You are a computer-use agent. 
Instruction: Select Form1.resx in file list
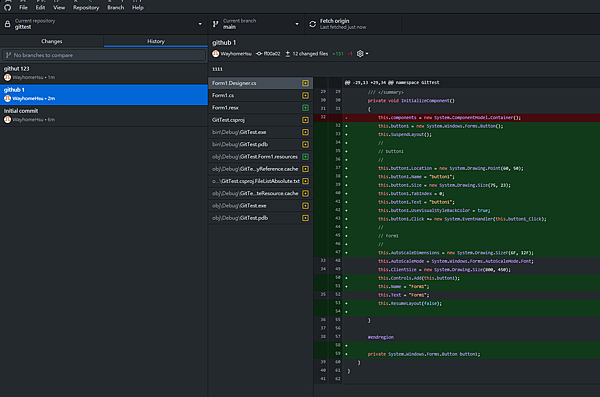coord(261,108)
